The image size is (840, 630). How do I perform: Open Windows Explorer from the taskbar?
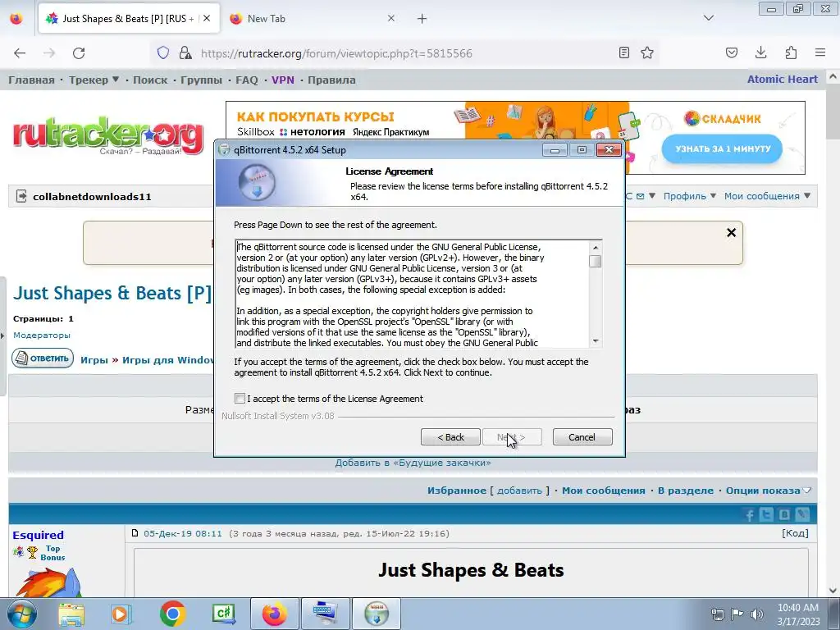[71, 614]
